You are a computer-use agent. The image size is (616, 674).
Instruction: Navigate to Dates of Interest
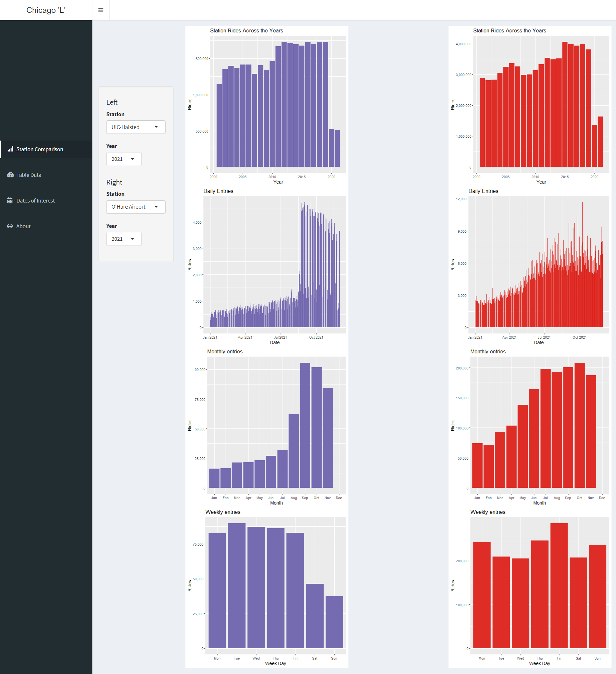click(35, 200)
